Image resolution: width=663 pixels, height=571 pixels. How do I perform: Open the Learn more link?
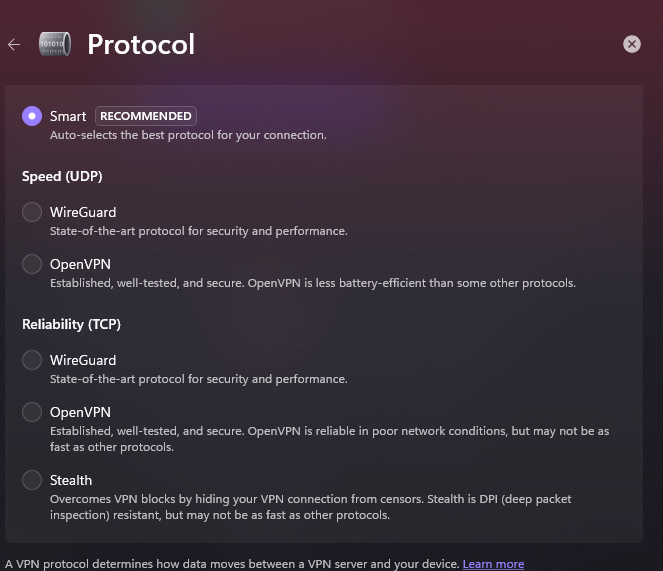coord(493,564)
